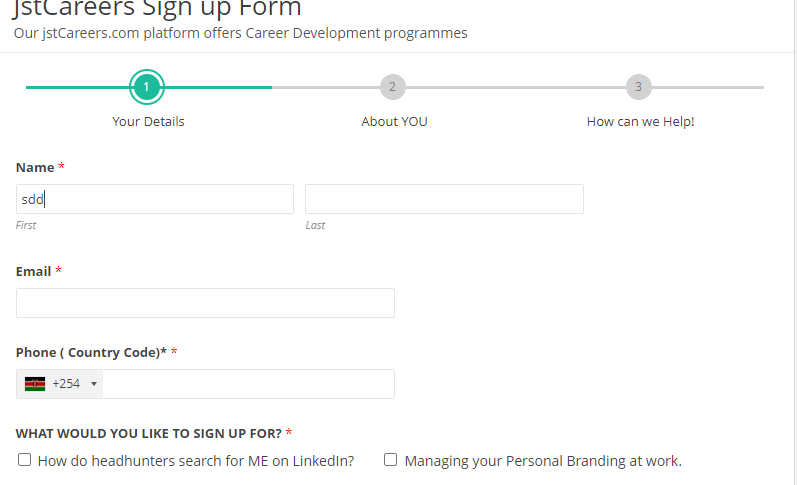Switch to "How can we Help!" step
This screenshot has width=797, height=485.
pos(640,122)
